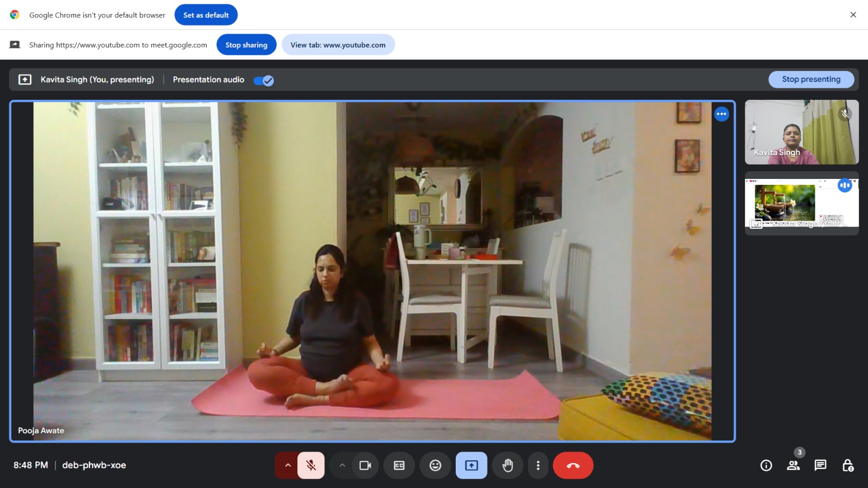
Task: Open more options three-dot menu in toolbar
Action: (538, 465)
